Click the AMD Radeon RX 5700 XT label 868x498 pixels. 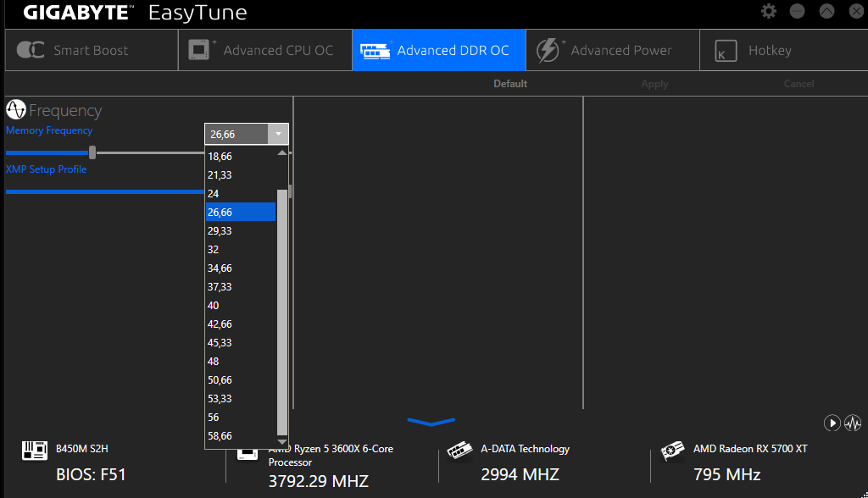click(750, 449)
